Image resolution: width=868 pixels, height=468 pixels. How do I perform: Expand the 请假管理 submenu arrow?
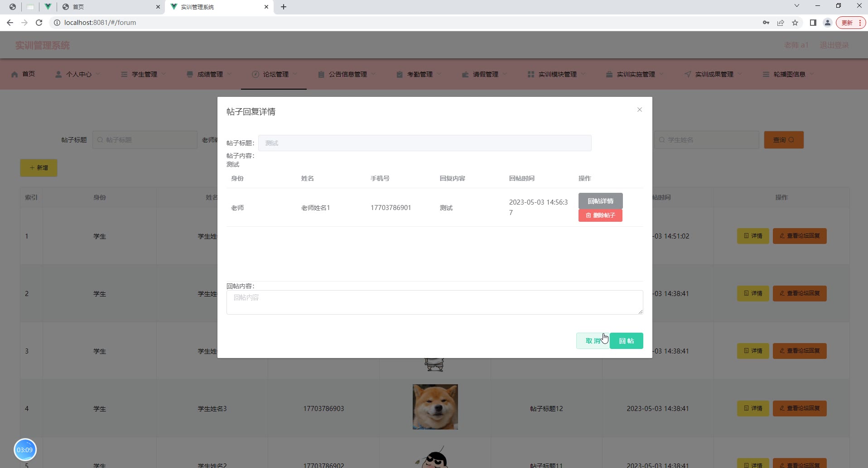(505, 74)
